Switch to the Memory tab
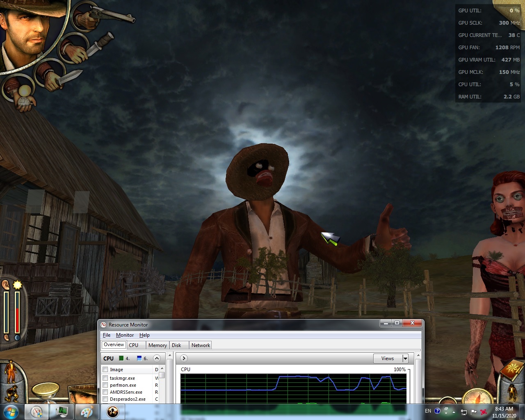This screenshot has width=525, height=420. 157,345
